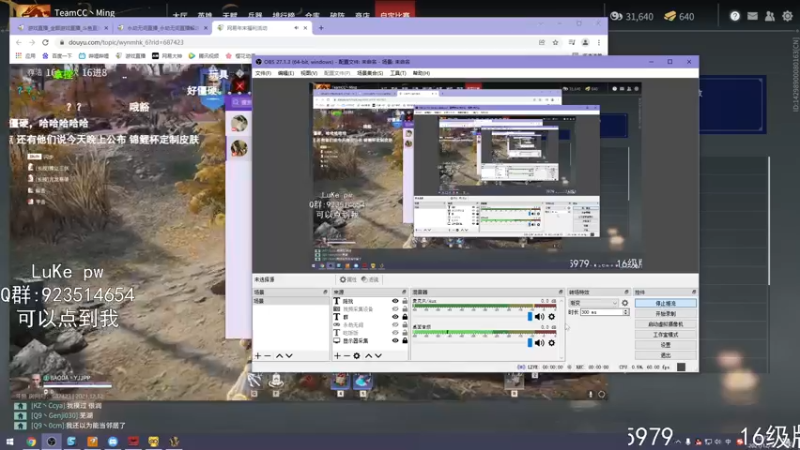This screenshot has height=450, width=800.
Task: Open OBS 编辑(E) menu
Action: click(x=286, y=73)
